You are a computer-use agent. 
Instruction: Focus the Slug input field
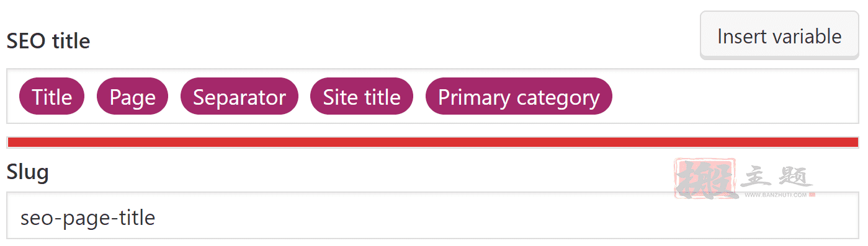click(433, 216)
